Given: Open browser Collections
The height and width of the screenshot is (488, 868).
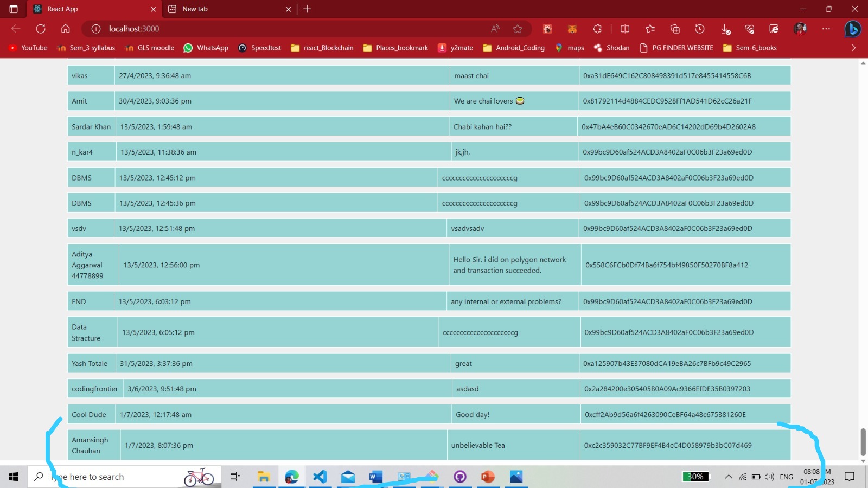Looking at the screenshot, I should click(x=675, y=29).
